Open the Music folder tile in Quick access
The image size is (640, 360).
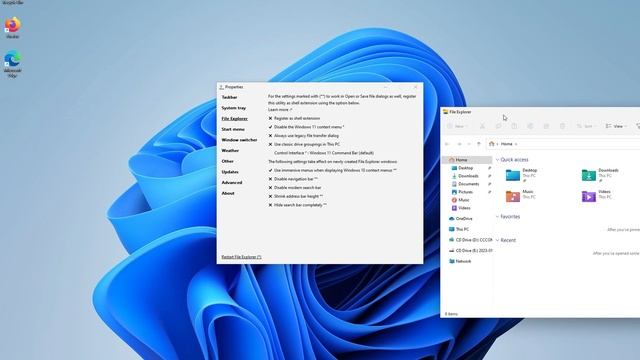pos(520,196)
